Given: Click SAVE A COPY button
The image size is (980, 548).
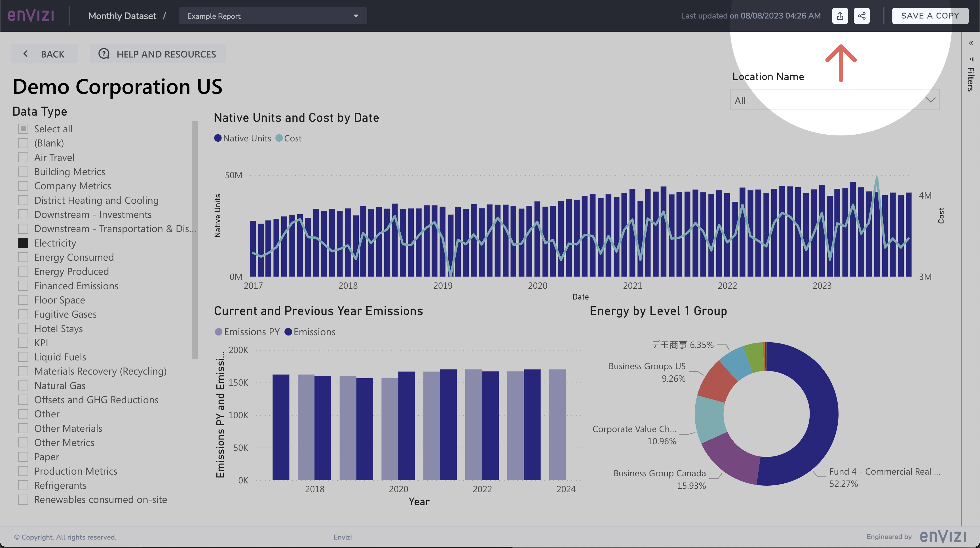Looking at the screenshot, I should (930, 16).
